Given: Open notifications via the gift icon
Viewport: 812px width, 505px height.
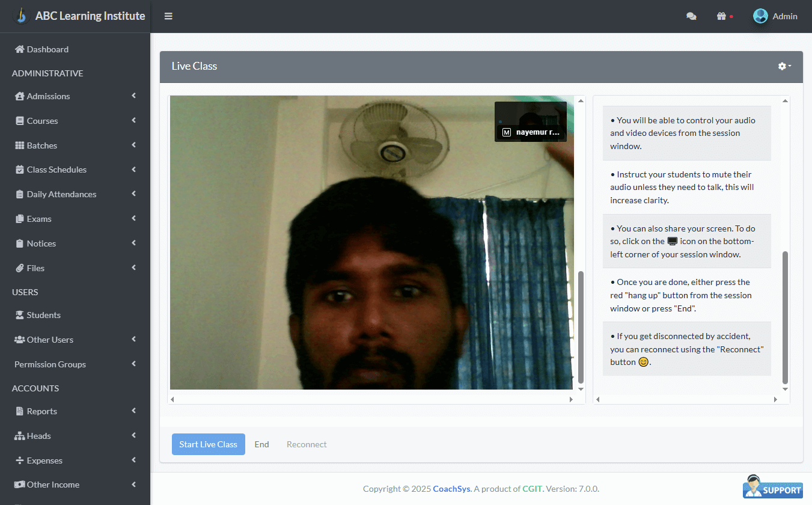Looking at the screenshot, I should 722,16.
